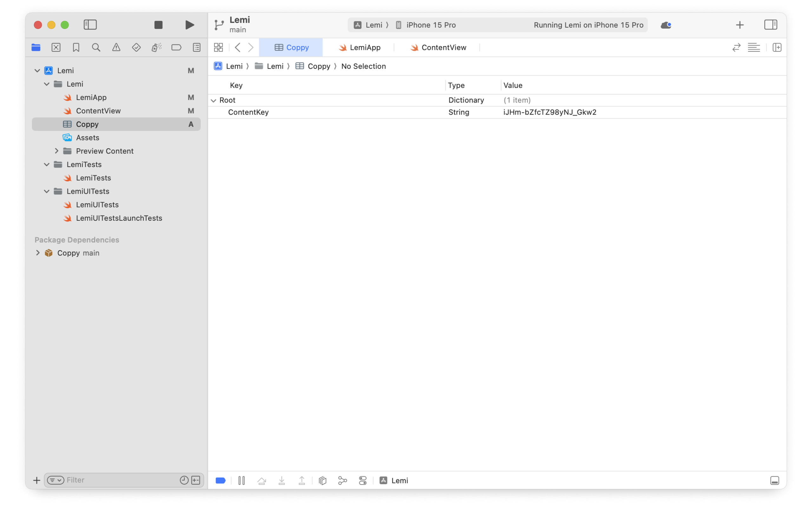Run the Lemi scheme

pyautogui.click(x=189, y=25)
